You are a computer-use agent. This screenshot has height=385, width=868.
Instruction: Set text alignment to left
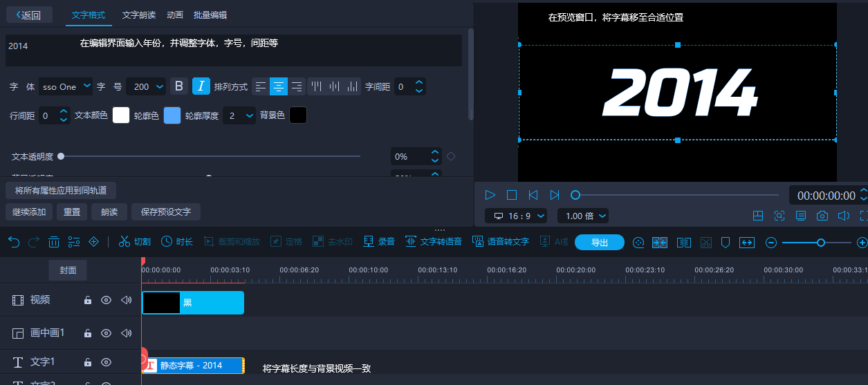coord(261,86)
